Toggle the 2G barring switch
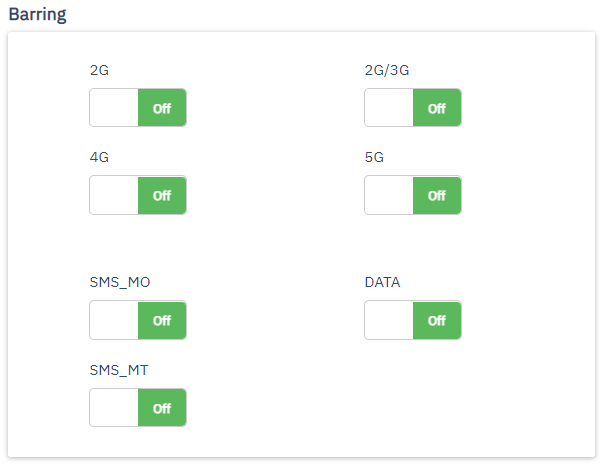The image size is (605, 464). click(x=138, y=108)
